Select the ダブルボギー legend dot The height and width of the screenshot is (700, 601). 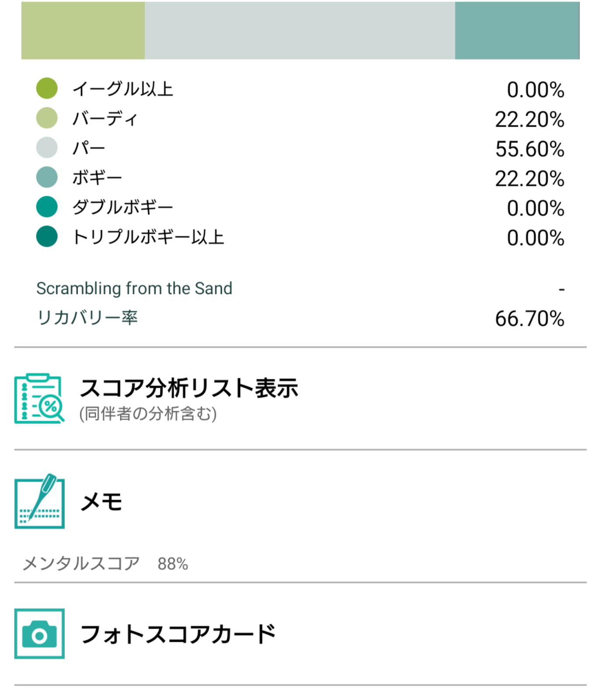pos(47,207)
